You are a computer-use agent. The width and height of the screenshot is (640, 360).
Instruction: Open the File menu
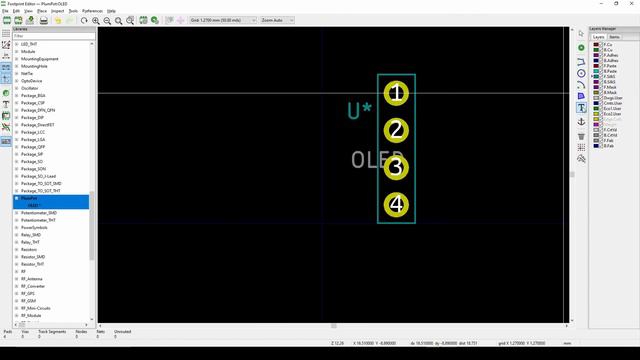coord(5,11)
